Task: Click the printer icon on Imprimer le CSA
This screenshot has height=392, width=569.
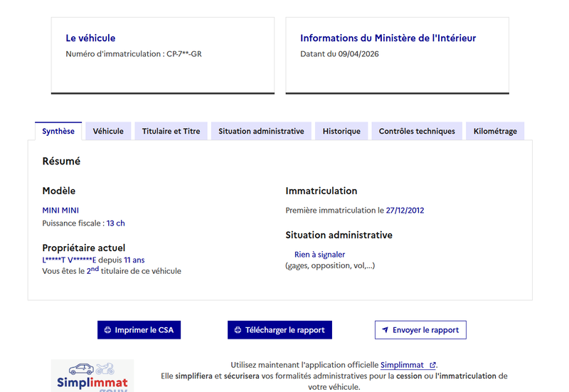Action: tap(107, 330)
